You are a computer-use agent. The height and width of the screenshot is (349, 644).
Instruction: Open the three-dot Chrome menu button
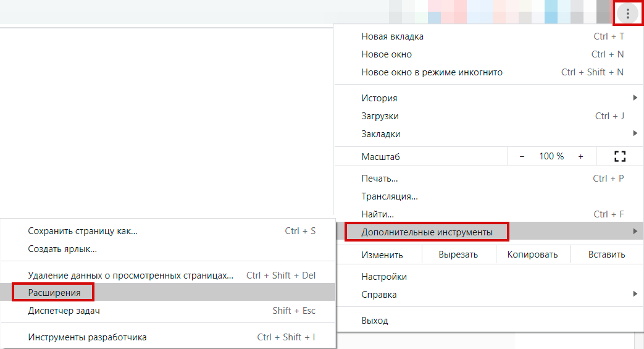click(x=627, y=14)
